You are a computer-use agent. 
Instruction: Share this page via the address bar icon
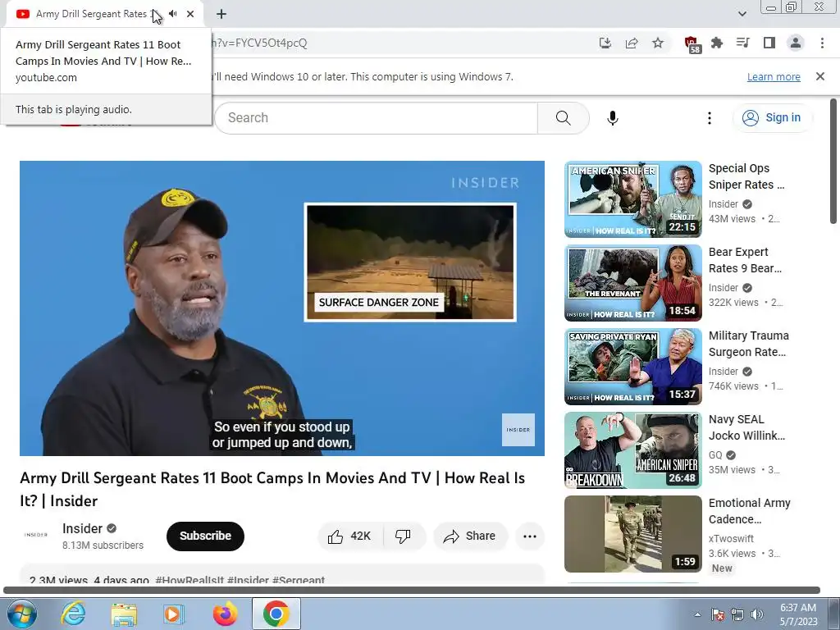click(x=632, y=43)
